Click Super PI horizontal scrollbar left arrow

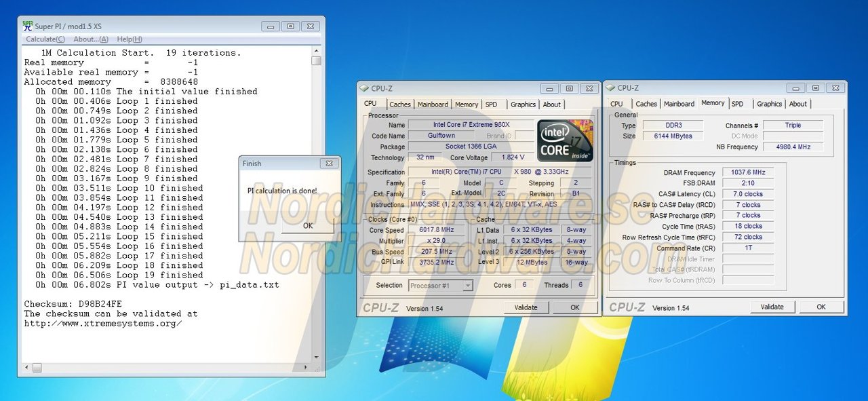pos(26,367)
